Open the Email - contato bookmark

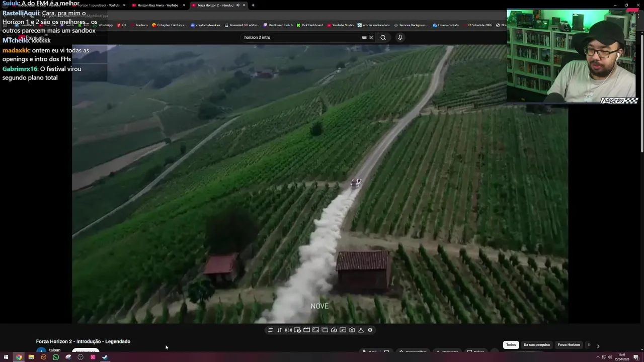[x=446, y=25]
